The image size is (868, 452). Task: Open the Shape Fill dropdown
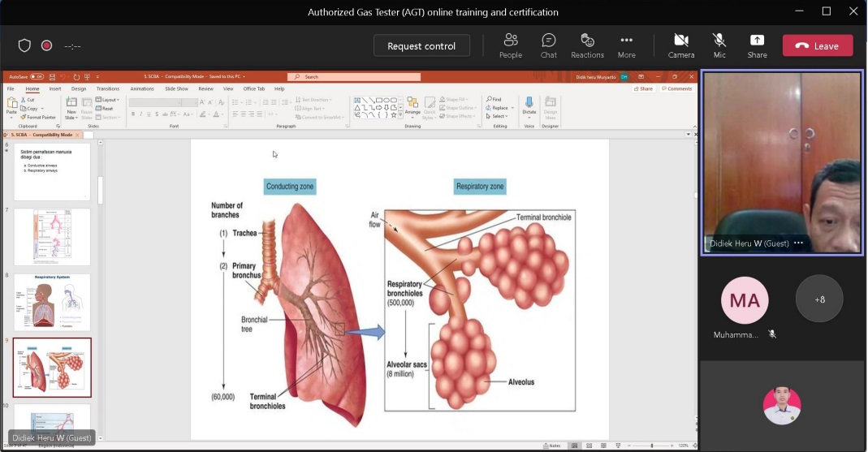click(x=454, y=100)
